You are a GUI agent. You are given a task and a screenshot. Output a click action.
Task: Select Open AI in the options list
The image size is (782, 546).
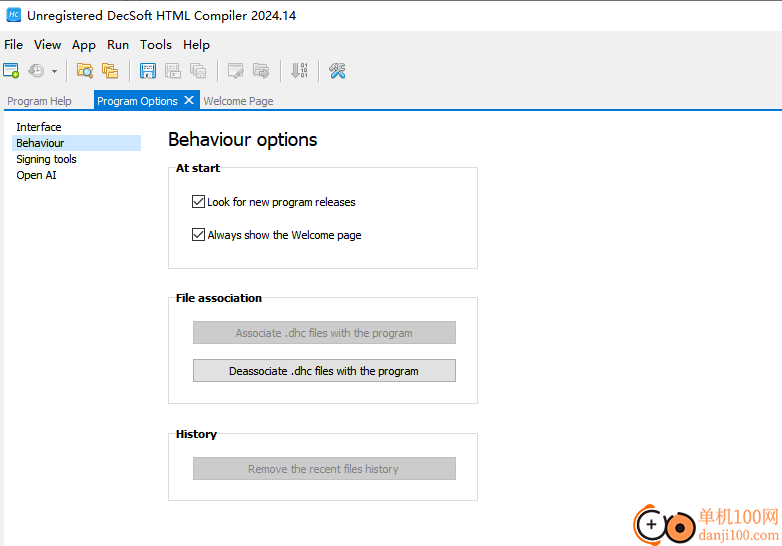(36, 175)
